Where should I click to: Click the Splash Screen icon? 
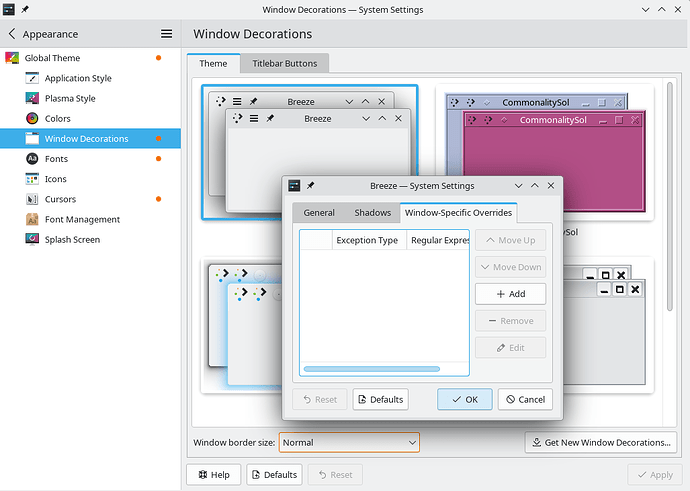(x=32, y=239)
